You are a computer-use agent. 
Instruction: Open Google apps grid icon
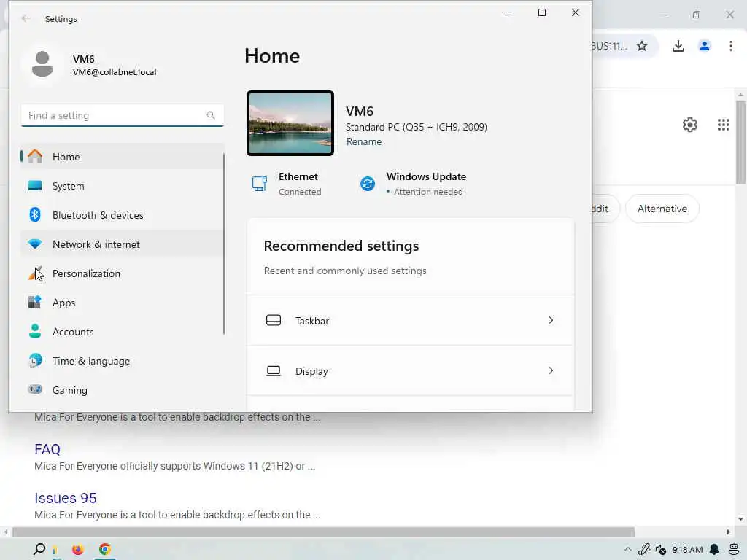pyautogui.click(x=723, y=125)
